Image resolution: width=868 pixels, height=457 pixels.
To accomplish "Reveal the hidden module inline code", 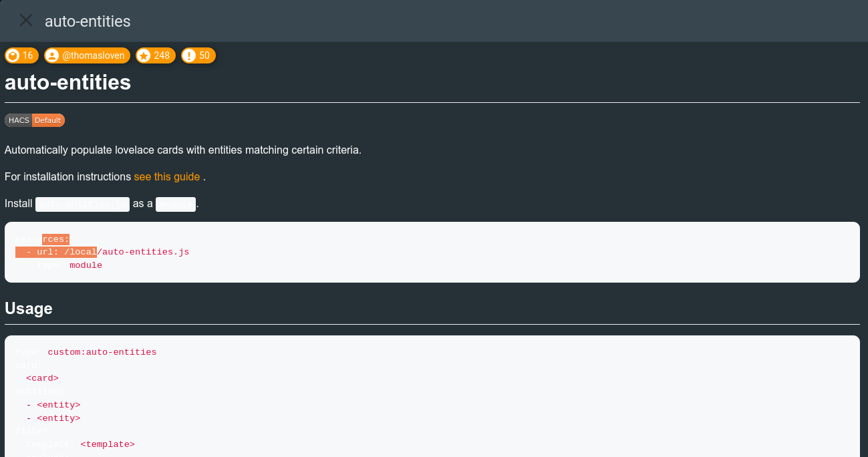I will click(175, 204).
